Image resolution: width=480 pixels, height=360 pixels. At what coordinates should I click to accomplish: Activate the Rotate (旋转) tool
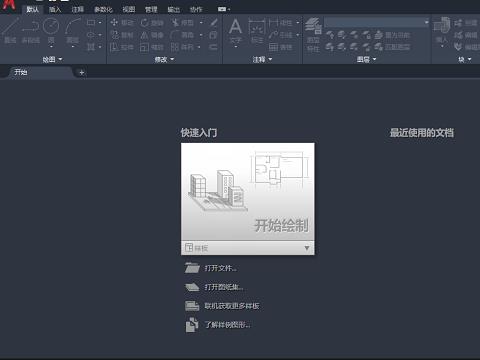(152, 23)
